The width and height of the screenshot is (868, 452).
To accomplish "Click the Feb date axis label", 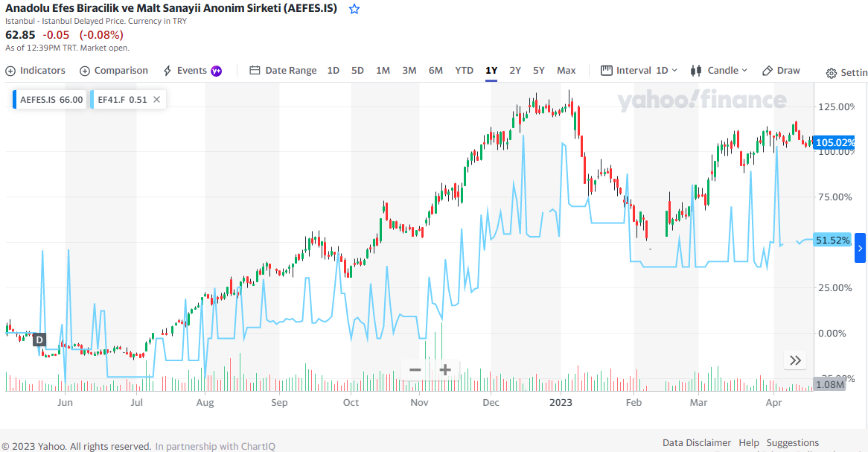I will click(x=634, y=403).
